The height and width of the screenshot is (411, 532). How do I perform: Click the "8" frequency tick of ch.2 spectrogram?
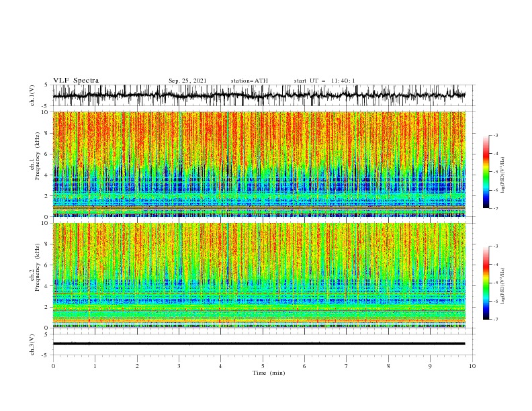[x=47, y=244]
